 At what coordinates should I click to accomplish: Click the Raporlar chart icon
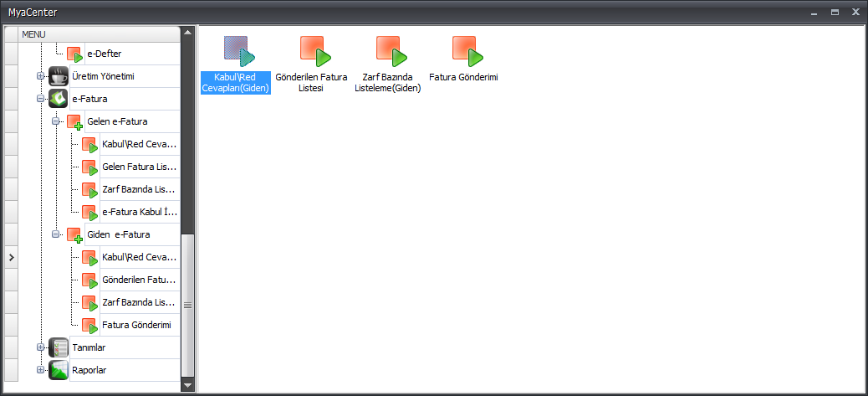59,371
